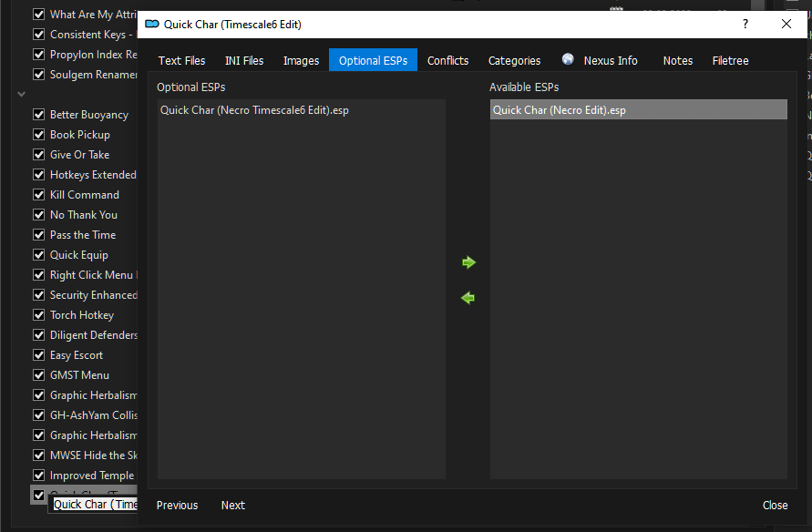Disable the Torch Hotkey mod checkbox

click(39, 315)
